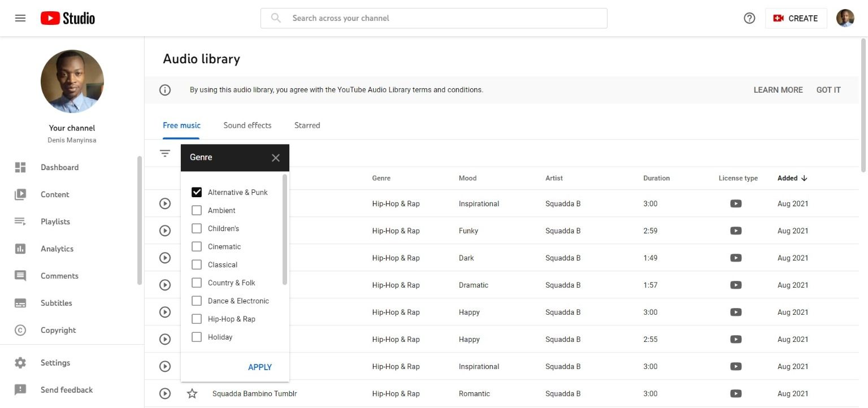The width and height of the screenshot is (868, 408).
Task: Click the channel search field
Action: point(433,18)
